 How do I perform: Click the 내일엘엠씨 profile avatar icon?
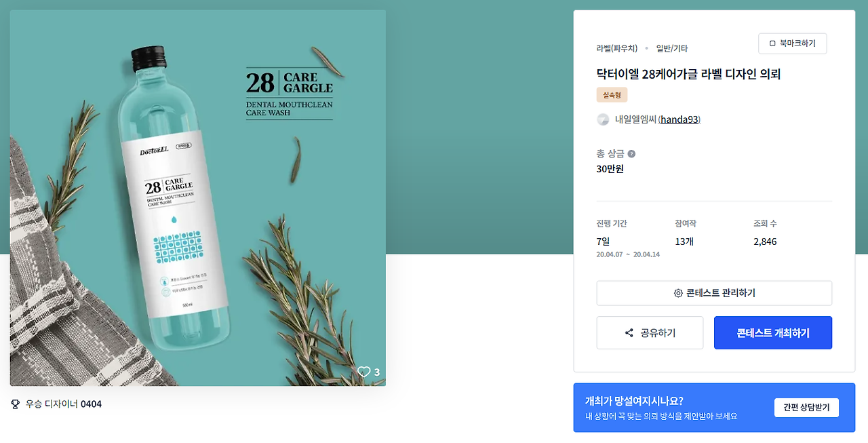pyautogui.click(x=603, y=119)
